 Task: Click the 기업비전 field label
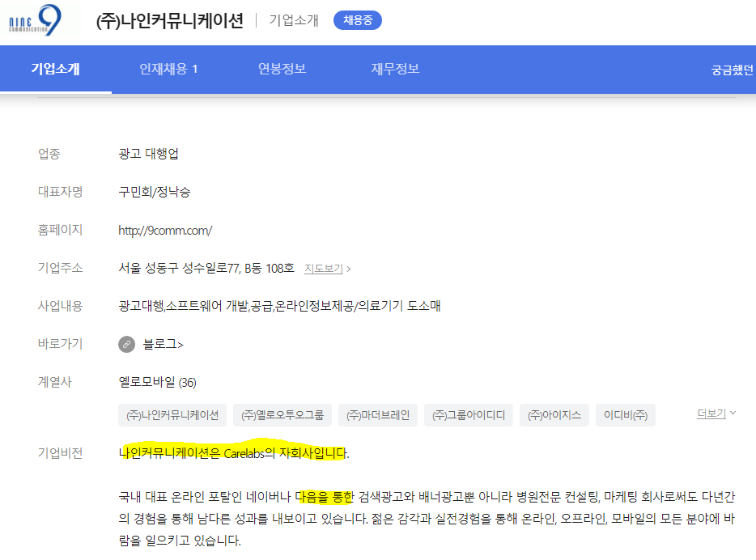click(60, 453)
